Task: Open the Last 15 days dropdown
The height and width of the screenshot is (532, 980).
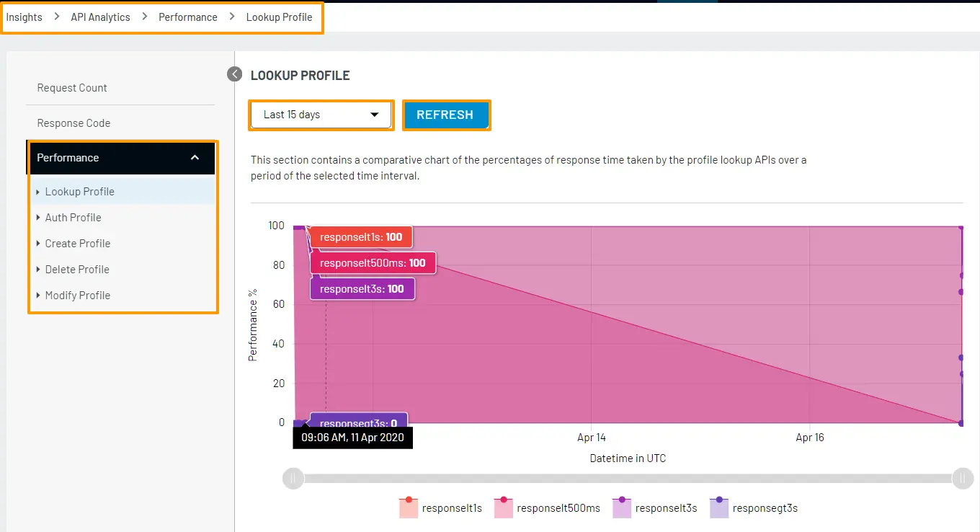Action: [x=321, y=115]
